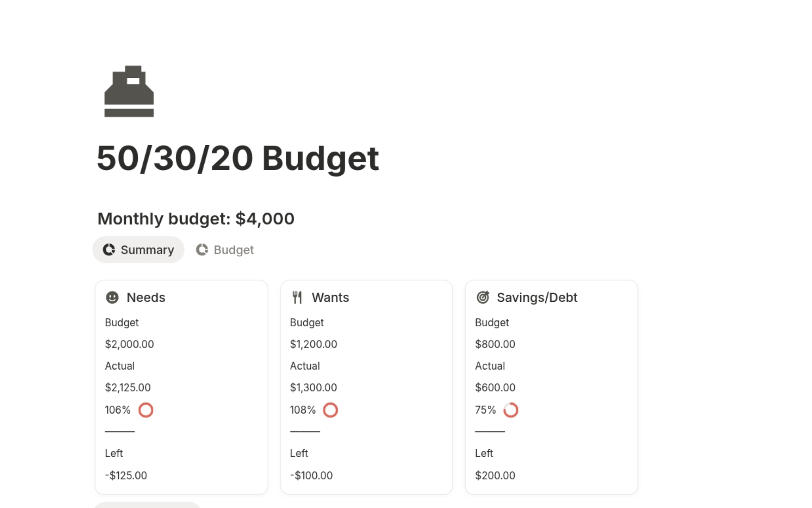This screenshot has height=508, width=812.
Task: Click the pie chart icon on Summary tab
Action: (x=109, y=250)
